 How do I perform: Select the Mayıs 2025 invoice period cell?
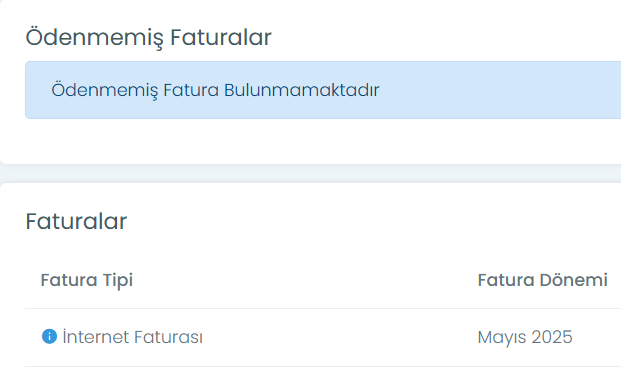525,337
